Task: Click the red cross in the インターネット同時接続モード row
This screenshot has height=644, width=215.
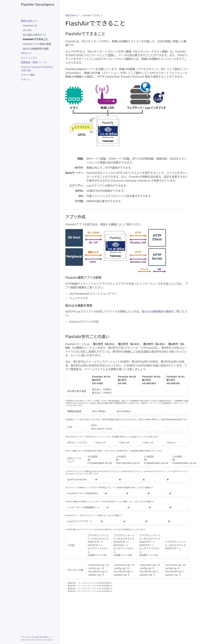Action: coord(170,507)
